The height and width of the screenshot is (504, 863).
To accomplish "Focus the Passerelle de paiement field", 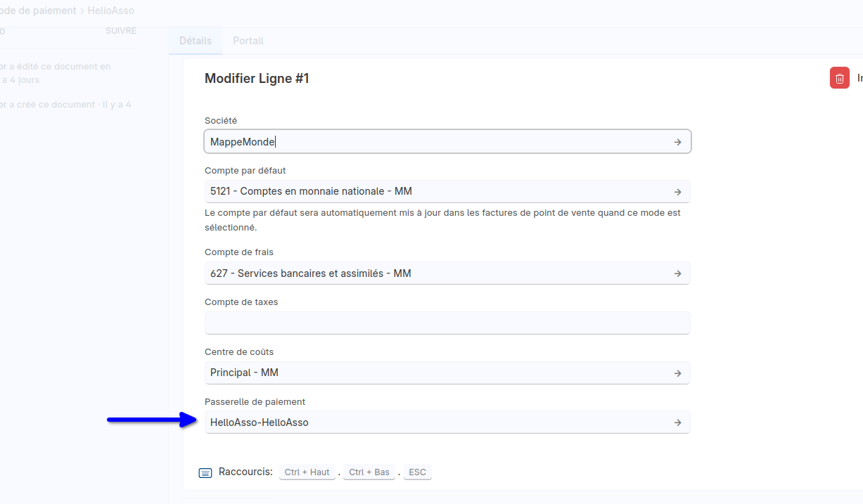I will point(436,422).
